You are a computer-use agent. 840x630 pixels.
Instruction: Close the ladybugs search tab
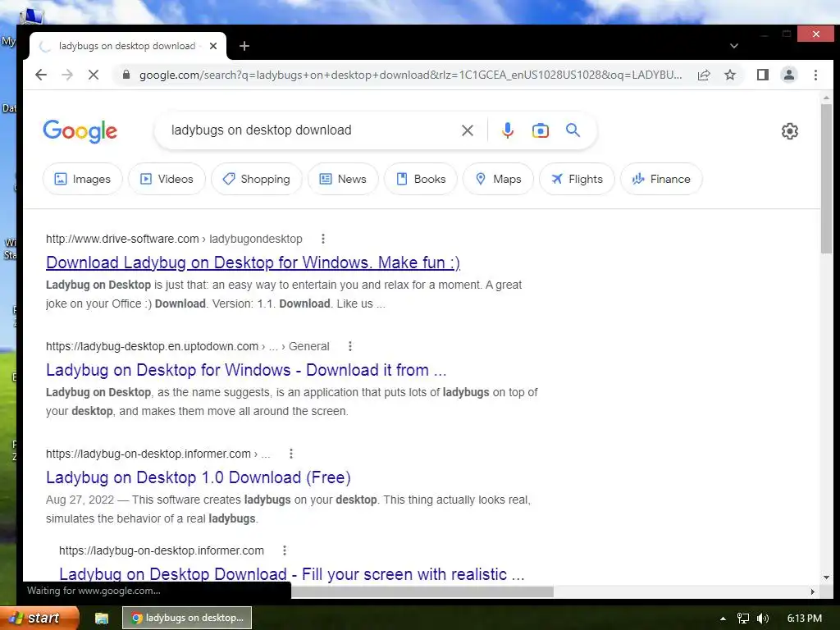click(213, 46)
